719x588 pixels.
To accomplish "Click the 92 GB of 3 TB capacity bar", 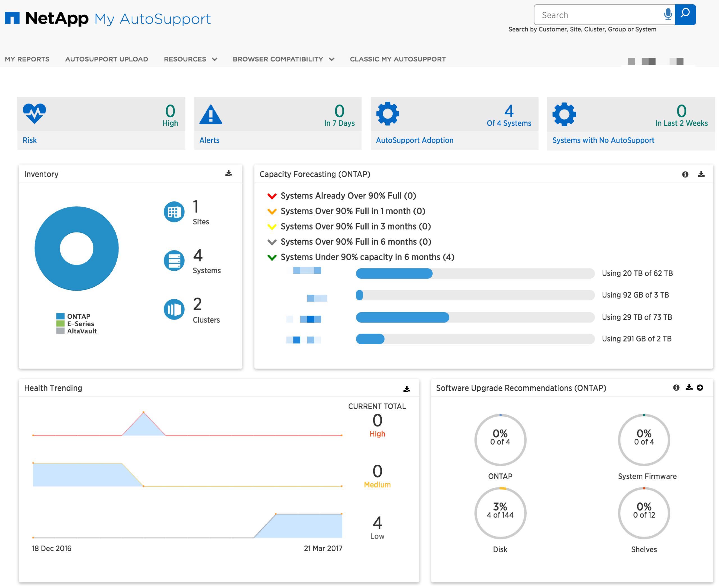I will tap(475, 295).
